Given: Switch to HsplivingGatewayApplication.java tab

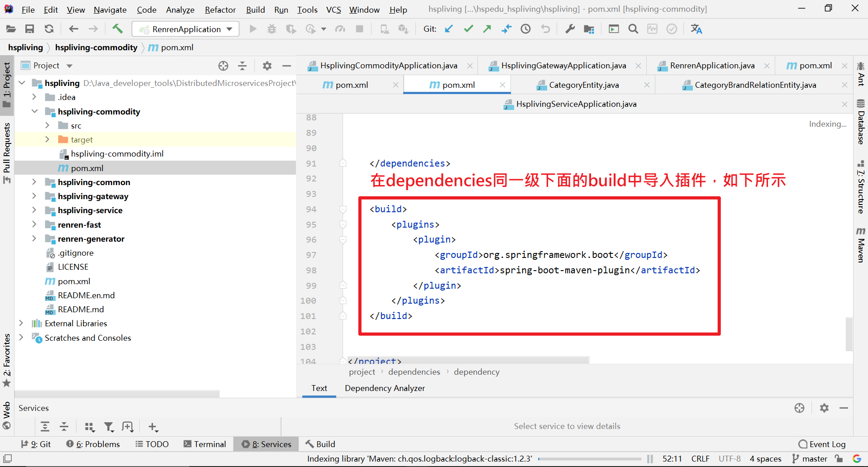Looking at the screenshot, I should point(563,66).
